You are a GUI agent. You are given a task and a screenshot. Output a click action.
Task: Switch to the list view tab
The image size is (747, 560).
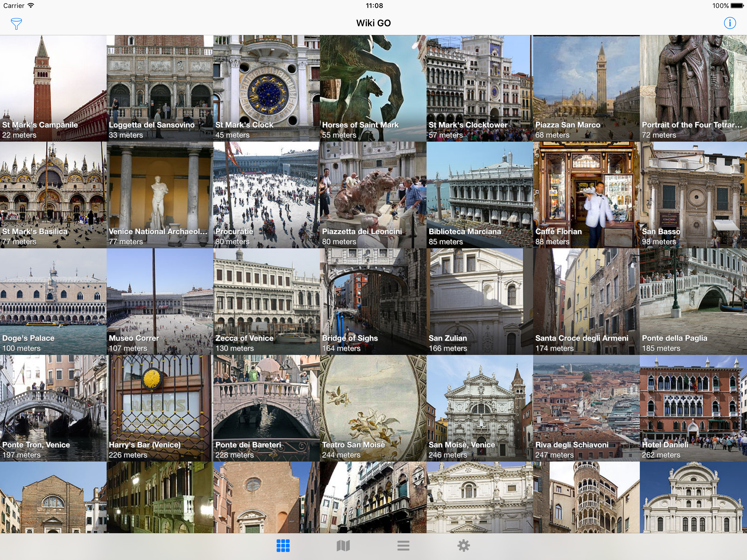(x=403, y=546)
